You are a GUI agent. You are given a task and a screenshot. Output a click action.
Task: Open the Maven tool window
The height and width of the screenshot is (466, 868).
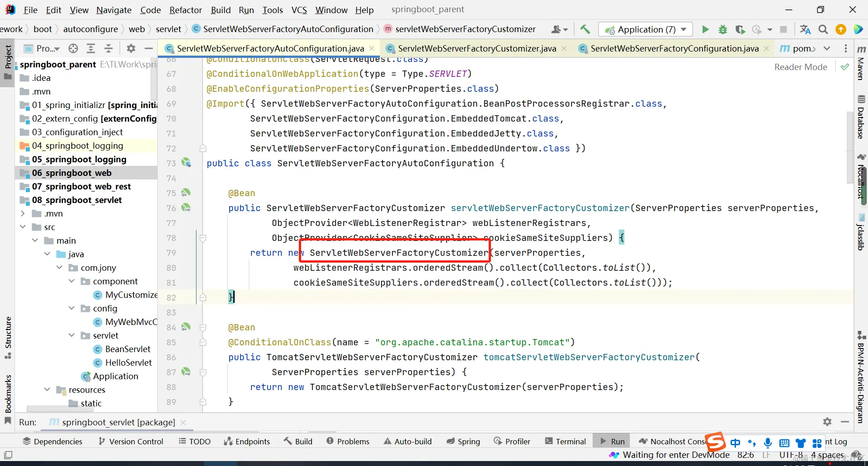[x=861, y=63]
